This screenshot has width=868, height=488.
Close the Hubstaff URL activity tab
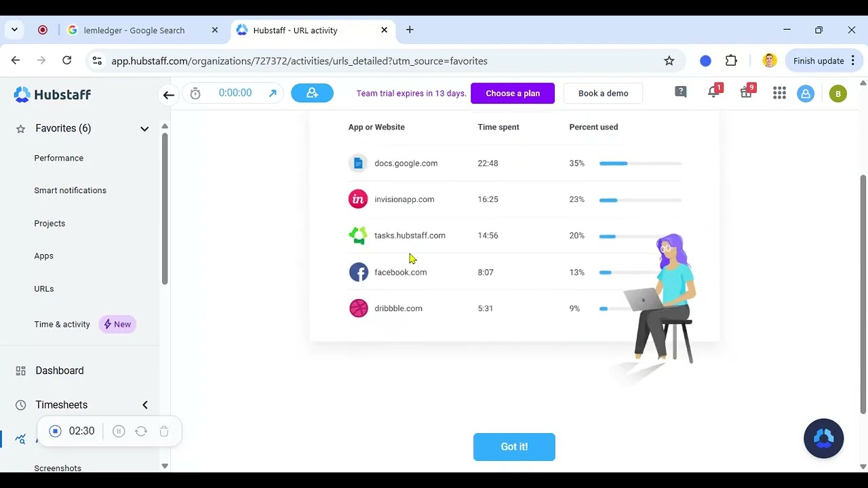[384, 30]
